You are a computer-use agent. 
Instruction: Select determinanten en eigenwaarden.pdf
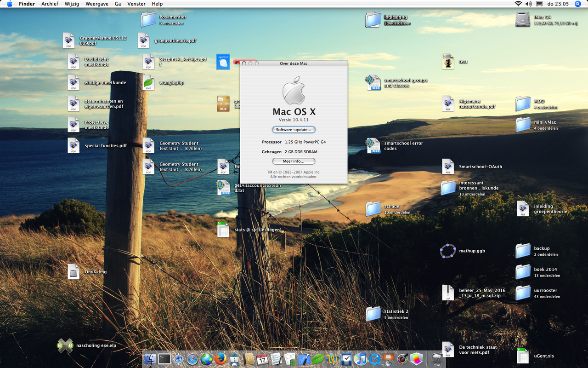tap(73, 103)
